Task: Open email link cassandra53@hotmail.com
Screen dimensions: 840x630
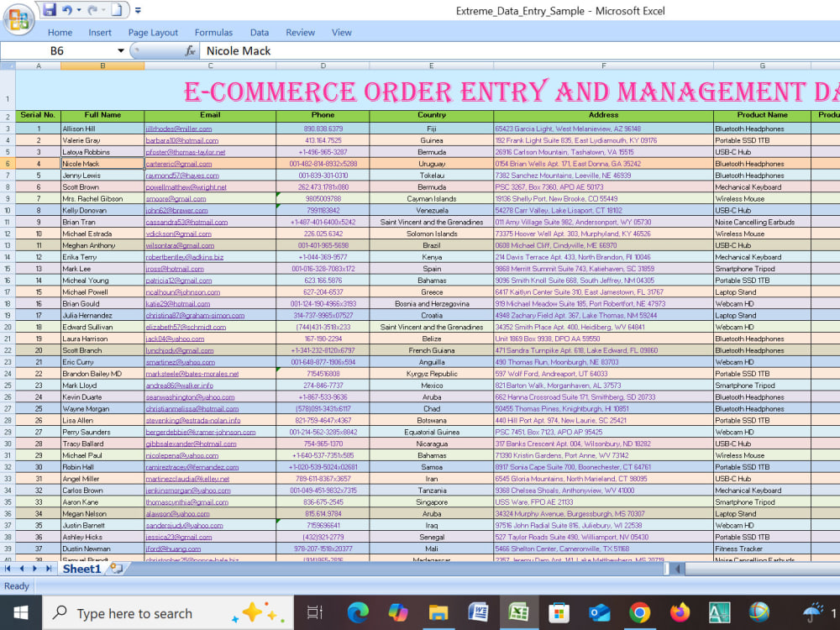Action: (x=186, y=223)
